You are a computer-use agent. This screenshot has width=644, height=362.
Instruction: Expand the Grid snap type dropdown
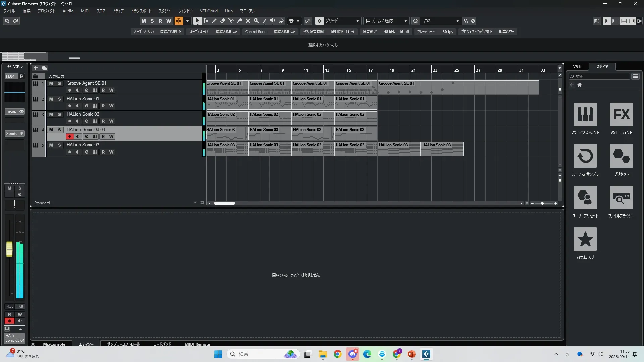coord(357,21)
